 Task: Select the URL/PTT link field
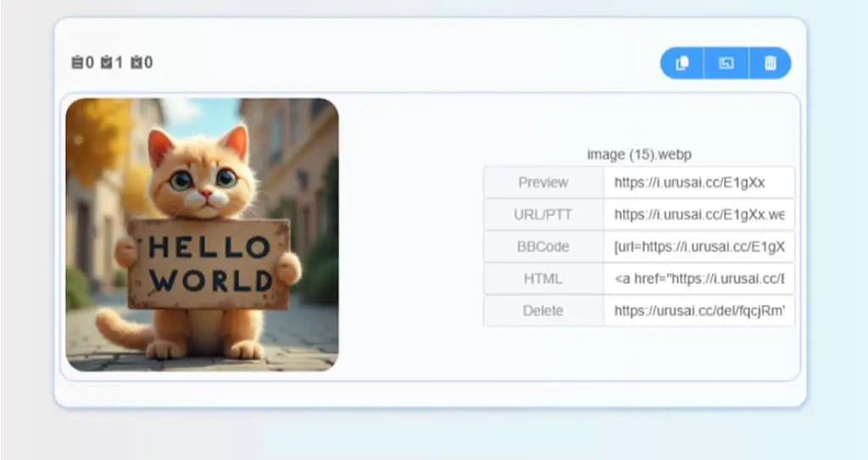(699, 215)
